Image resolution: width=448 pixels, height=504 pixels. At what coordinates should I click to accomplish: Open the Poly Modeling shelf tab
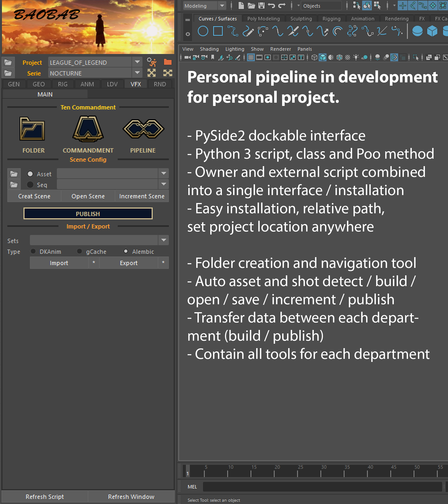(263, 19)
